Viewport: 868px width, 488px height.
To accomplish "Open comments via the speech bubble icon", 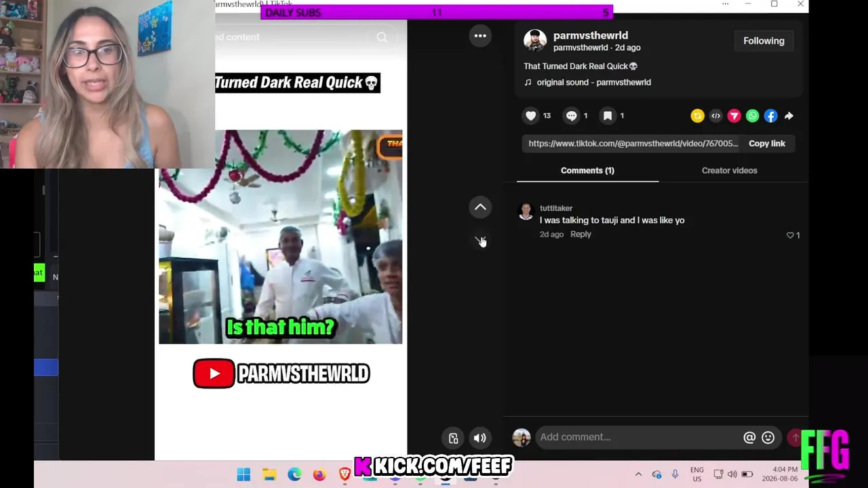I will click(x=572, y=116).
